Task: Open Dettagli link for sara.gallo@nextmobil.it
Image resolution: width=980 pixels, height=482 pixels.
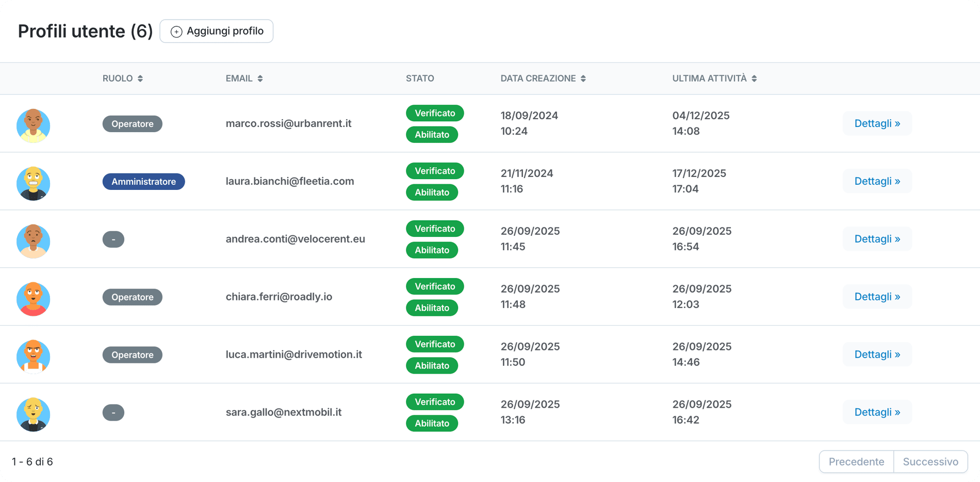Action: coord(877,412)
